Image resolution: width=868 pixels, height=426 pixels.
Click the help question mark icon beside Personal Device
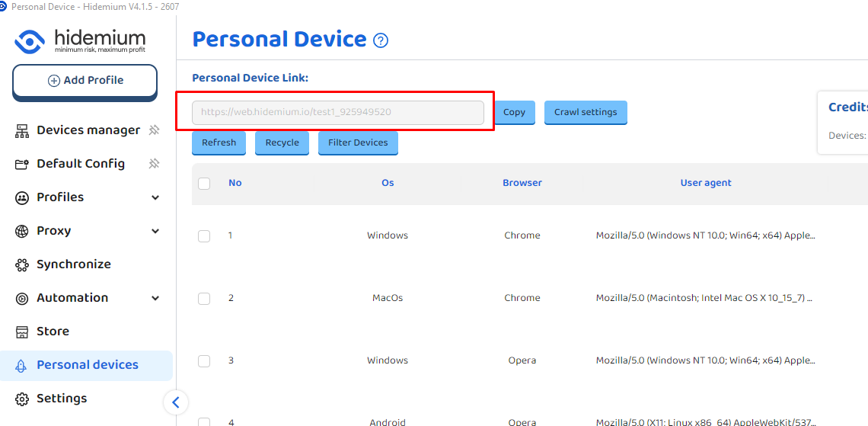point(381,40)
